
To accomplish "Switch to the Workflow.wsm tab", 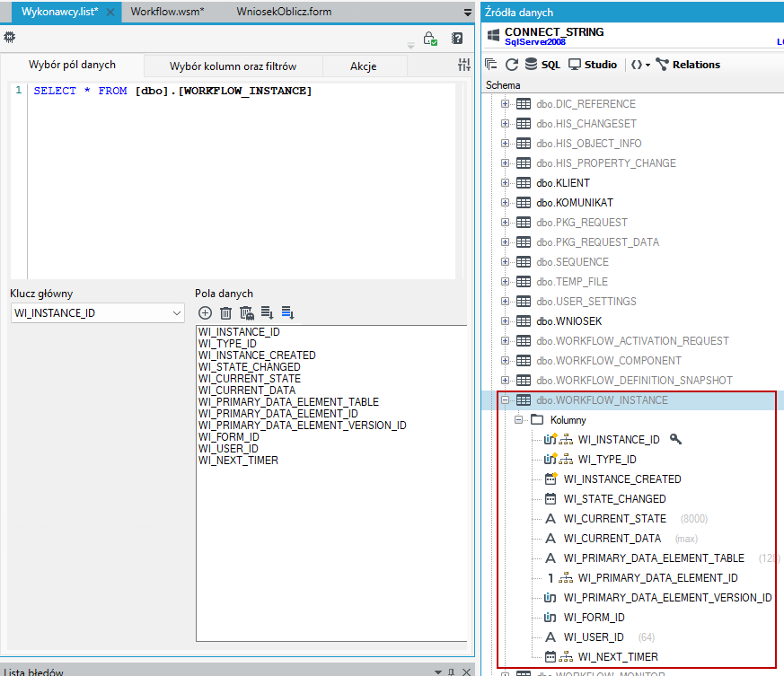I will click(x=168, y=12).
